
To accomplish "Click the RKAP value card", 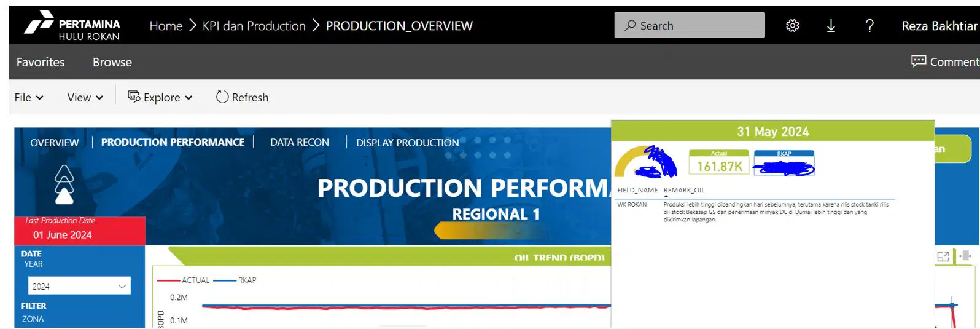I will pos(784,163).
